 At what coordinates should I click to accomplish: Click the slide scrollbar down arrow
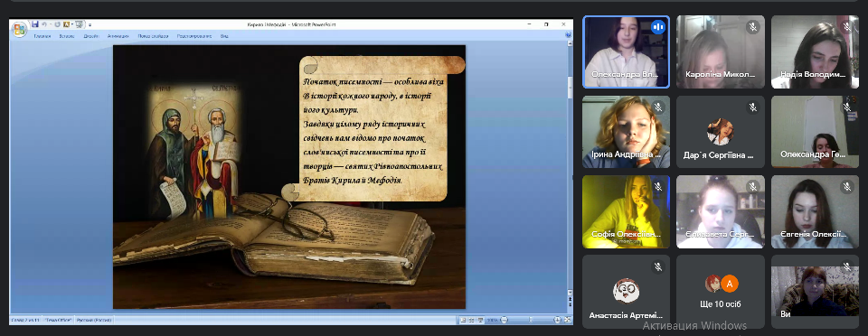570,293
